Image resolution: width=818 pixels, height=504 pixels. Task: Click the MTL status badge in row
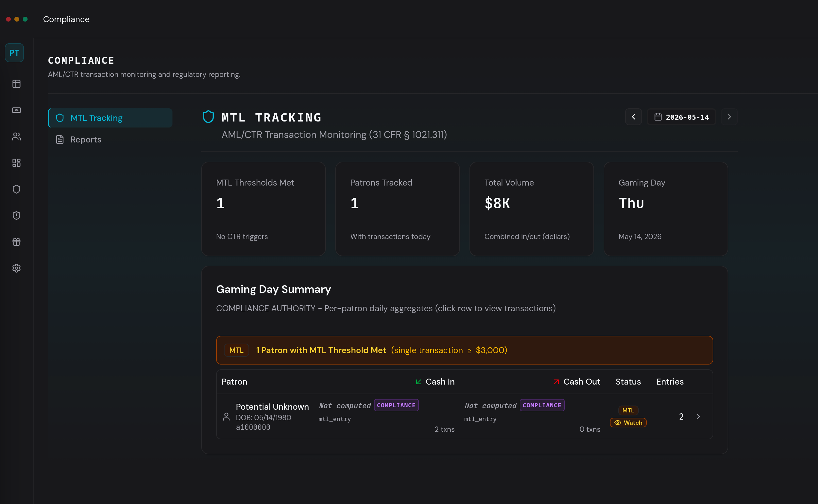point(628,410)
